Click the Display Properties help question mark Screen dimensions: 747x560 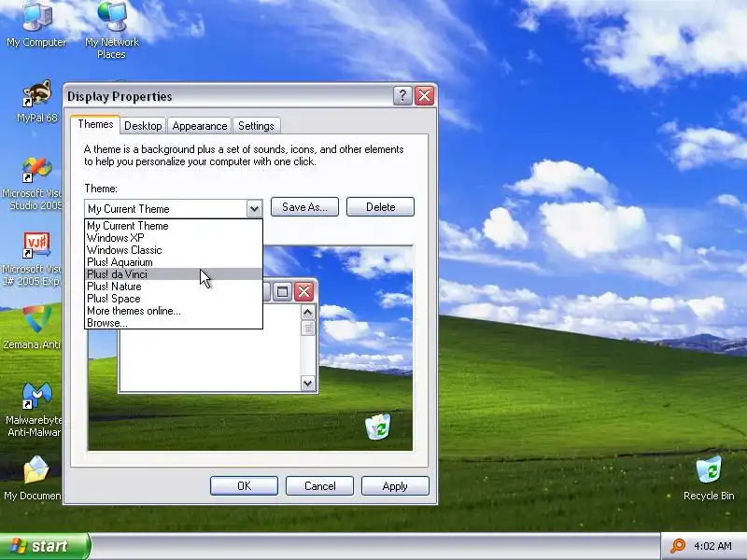(x=402, y=96)
